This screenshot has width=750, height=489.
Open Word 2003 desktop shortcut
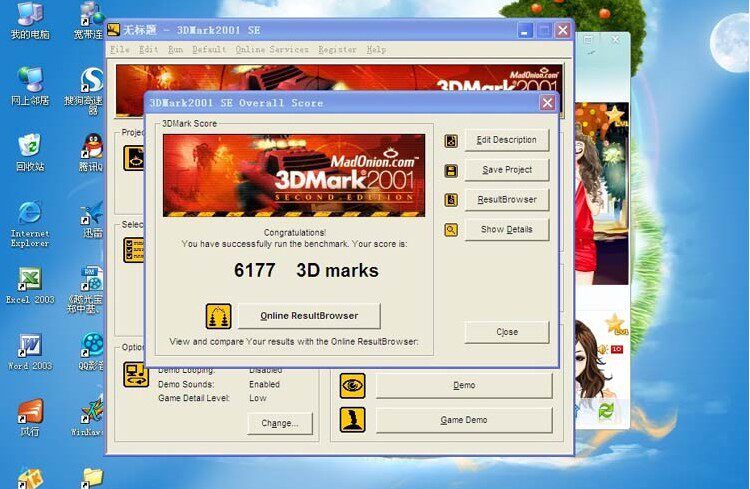30,352
